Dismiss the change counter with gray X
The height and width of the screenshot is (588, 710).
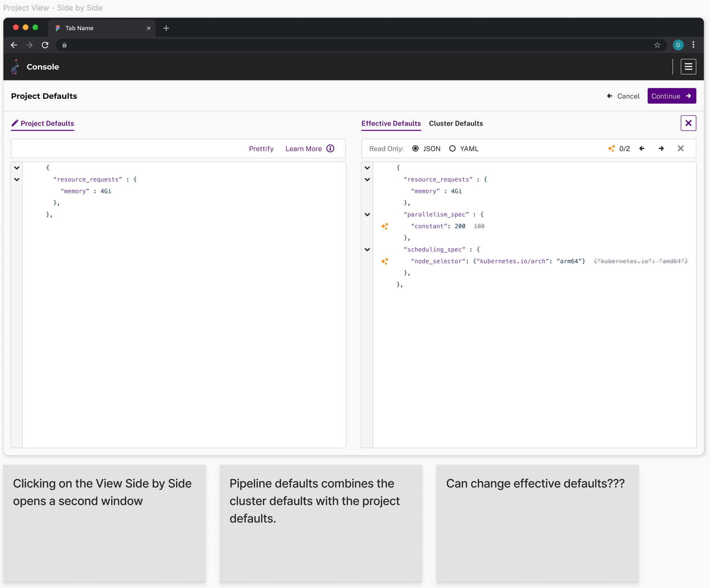point(680,148)
